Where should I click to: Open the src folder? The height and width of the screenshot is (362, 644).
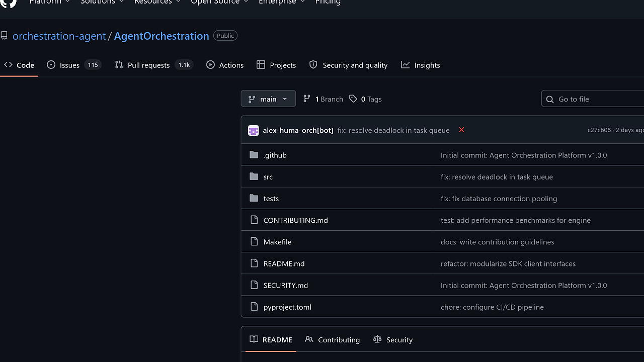(x=268, y=176)
